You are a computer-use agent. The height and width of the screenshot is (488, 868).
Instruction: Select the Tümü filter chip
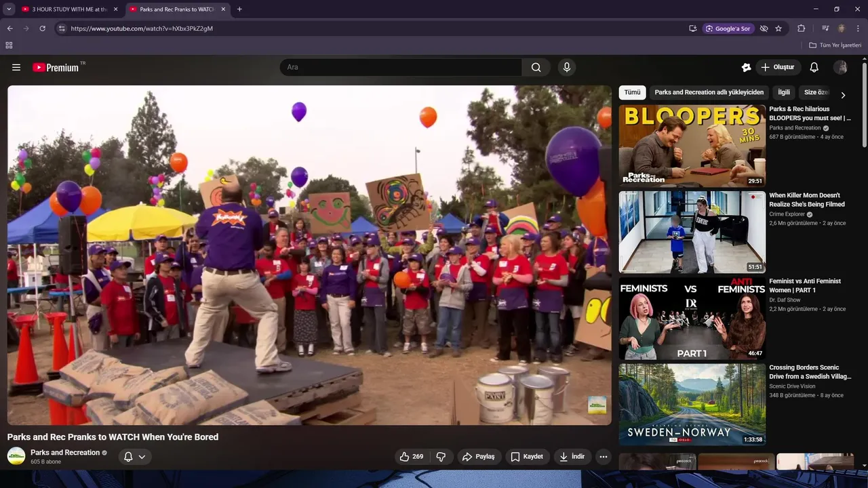click(x=632, y=92)
